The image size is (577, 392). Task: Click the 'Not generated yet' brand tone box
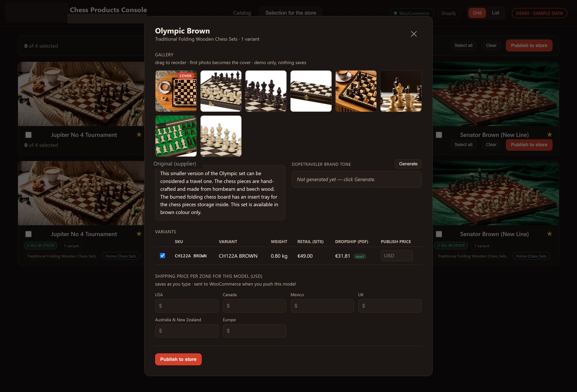click(357, 179)
